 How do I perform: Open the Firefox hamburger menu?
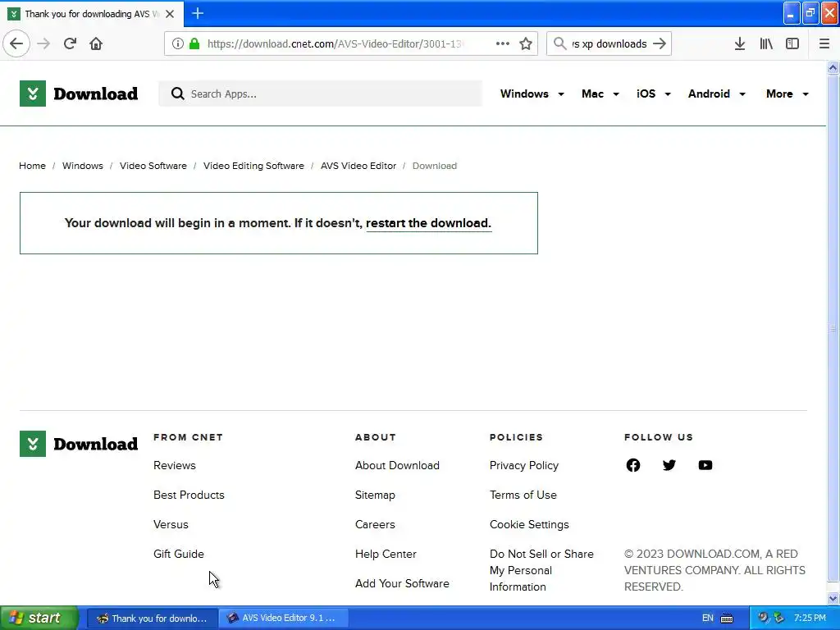[824, 43]
